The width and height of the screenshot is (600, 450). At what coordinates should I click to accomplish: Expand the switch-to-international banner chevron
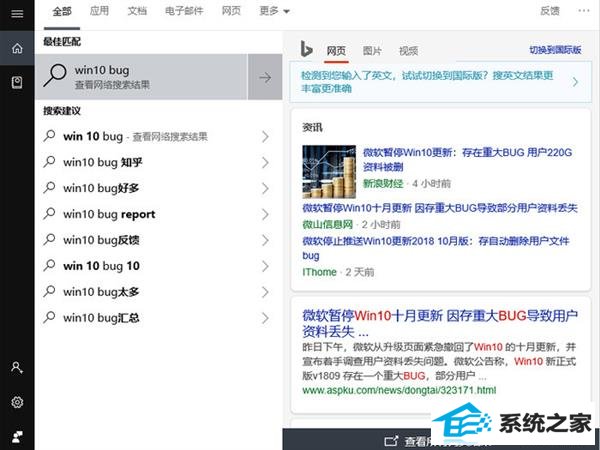(575, 82)
